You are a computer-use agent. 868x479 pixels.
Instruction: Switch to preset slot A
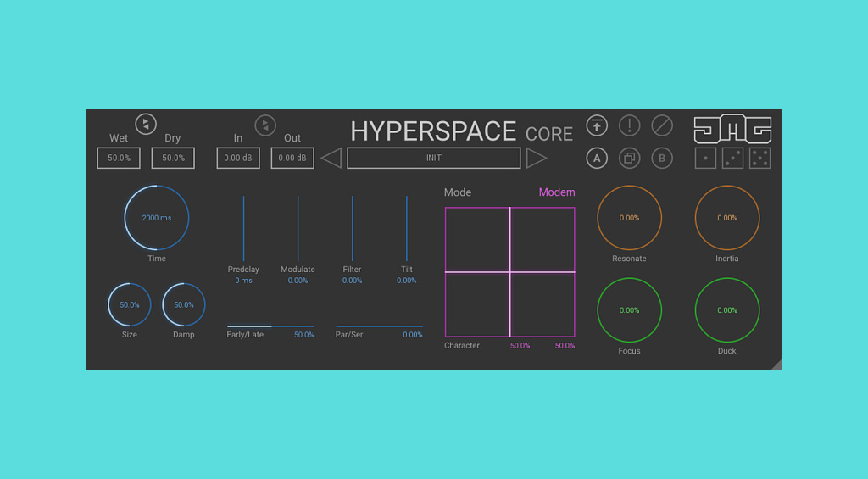pos(597,158)
